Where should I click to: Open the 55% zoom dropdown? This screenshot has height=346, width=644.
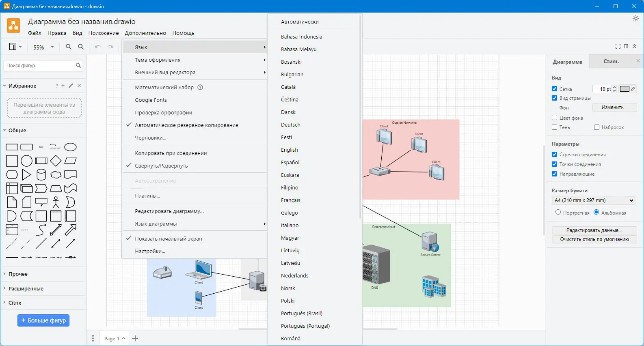click(x=43, y=47)
